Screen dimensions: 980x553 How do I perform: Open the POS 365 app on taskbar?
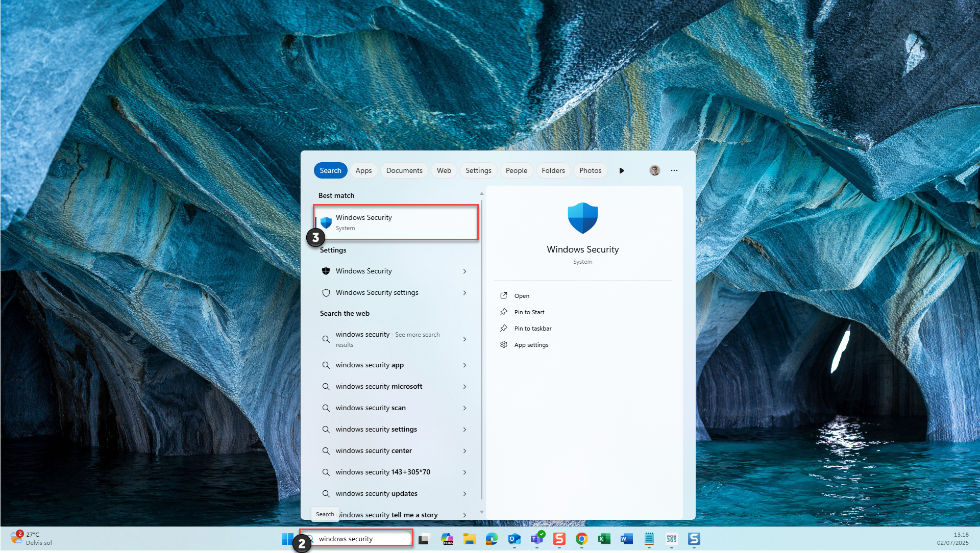pos(672,539)
